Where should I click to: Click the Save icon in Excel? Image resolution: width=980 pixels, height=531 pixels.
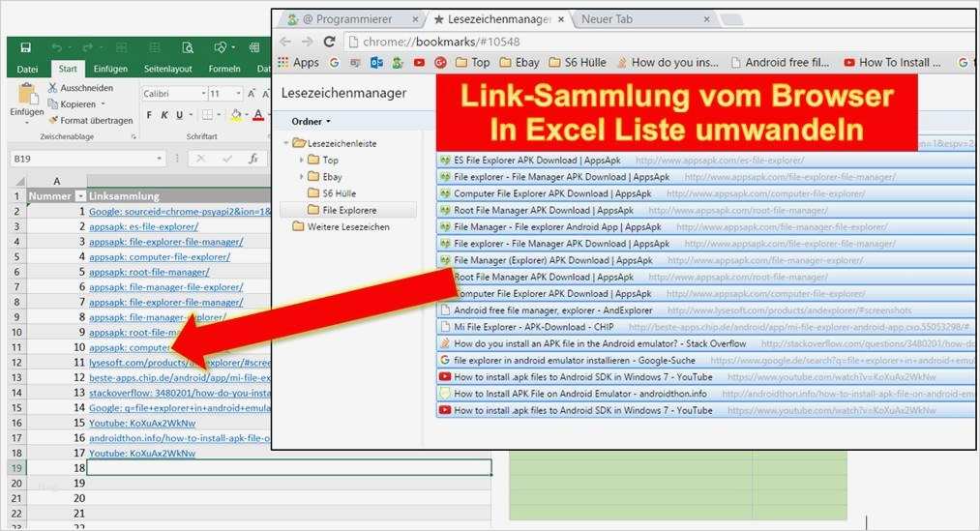coord(25,47)
